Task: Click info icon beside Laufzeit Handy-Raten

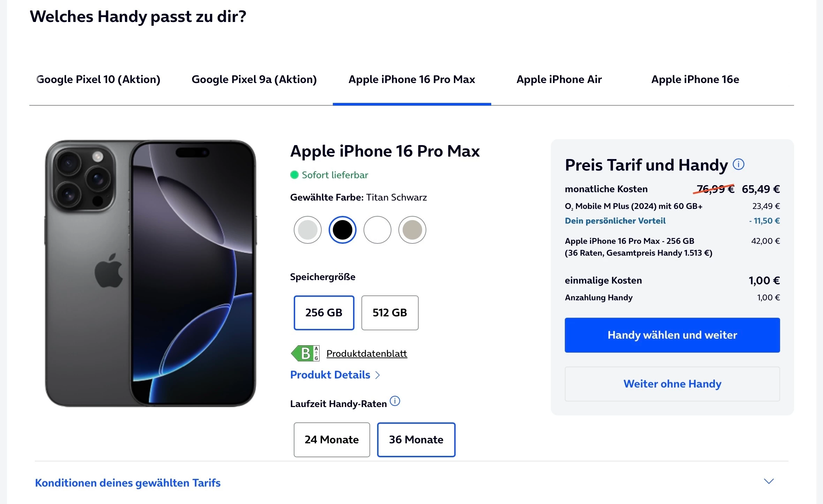Action: (395, 401)
